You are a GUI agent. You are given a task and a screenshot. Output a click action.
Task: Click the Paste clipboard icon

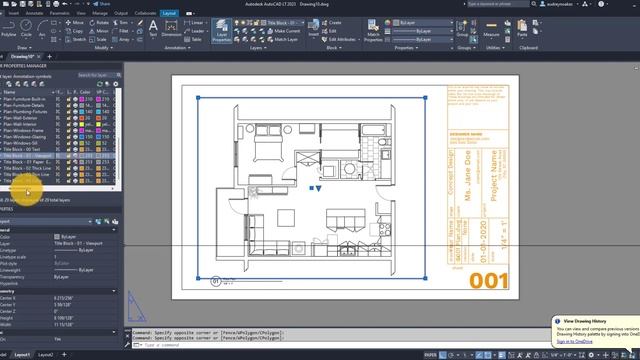pyautogui.click(x=522, y=29)
